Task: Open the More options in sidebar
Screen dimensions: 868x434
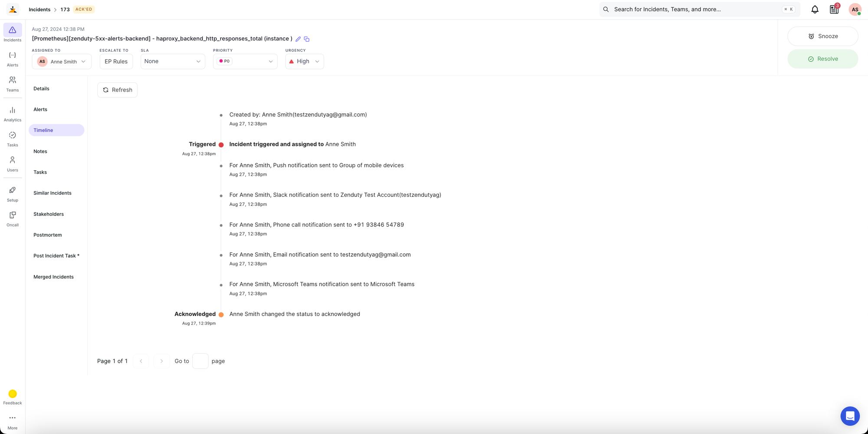Action: click(13, 421)
